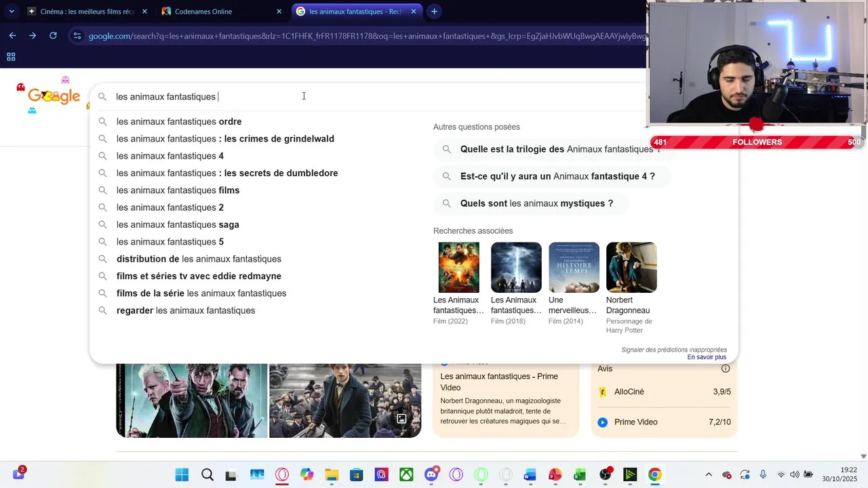The image size is (868, 488).
Task: Open the tab search dropdown arrow
Action: click(12, 12)
